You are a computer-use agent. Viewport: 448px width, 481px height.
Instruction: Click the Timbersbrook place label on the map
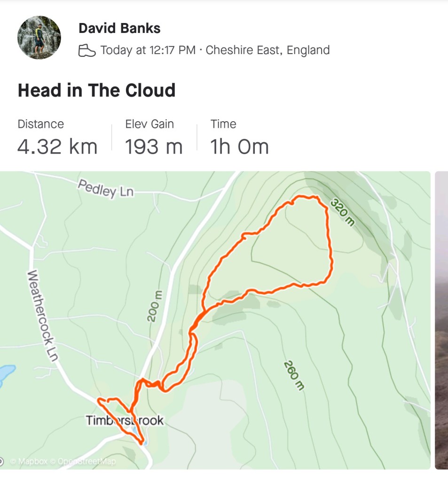pos(125,420)
